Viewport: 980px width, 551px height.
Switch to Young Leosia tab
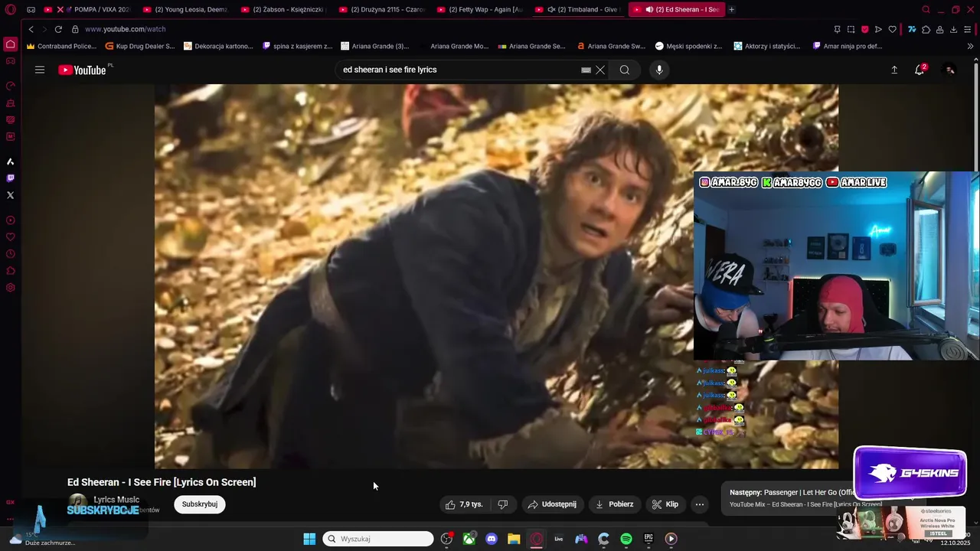tap(186, 10)
